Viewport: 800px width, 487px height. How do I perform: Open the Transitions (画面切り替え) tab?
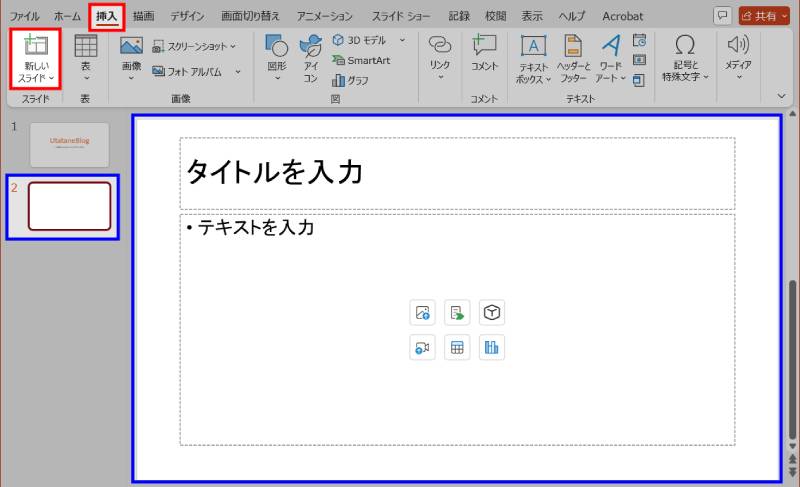[x=250, y=16]
